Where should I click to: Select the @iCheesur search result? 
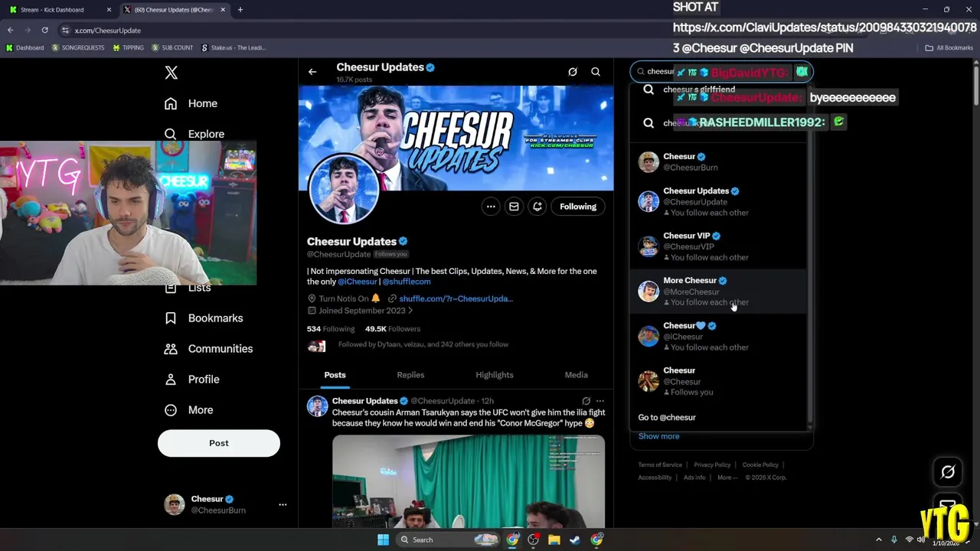[x=719, y=336]
